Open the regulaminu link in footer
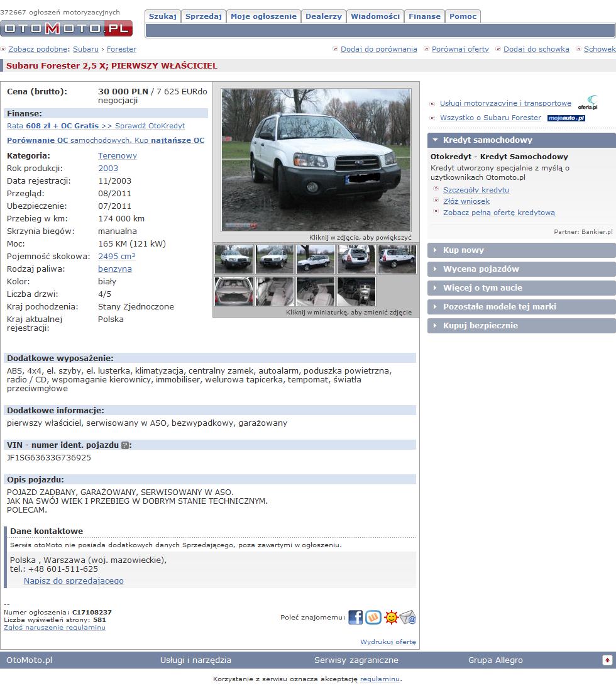616x695 pixels. (380, 679)
